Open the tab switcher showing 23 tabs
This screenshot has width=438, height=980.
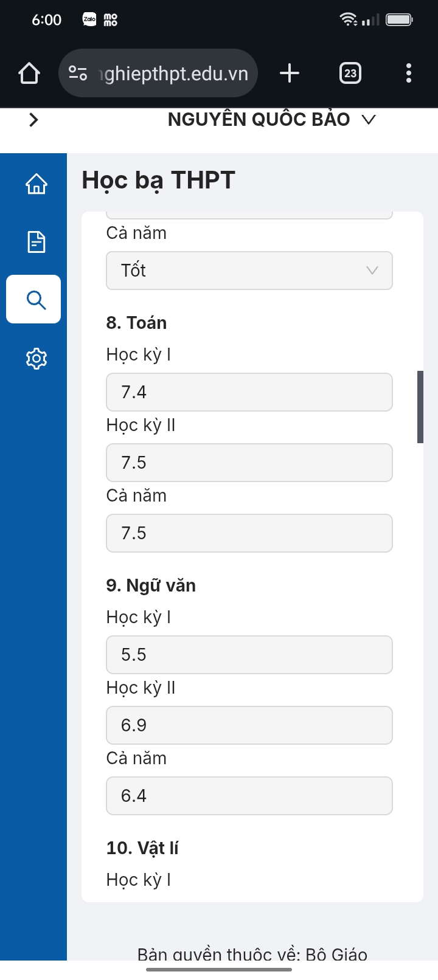pos(350,74)
